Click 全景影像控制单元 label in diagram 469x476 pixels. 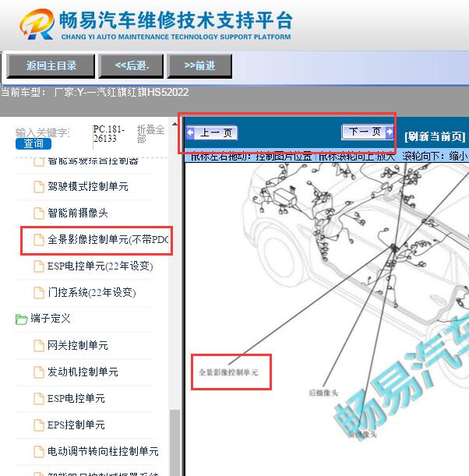(228, 372)
